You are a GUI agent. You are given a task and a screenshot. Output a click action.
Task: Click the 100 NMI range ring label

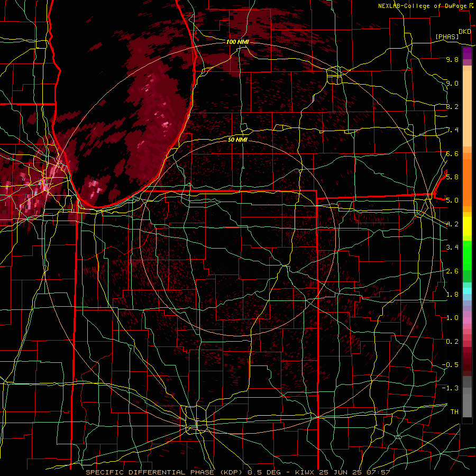(x=237, y=42)
